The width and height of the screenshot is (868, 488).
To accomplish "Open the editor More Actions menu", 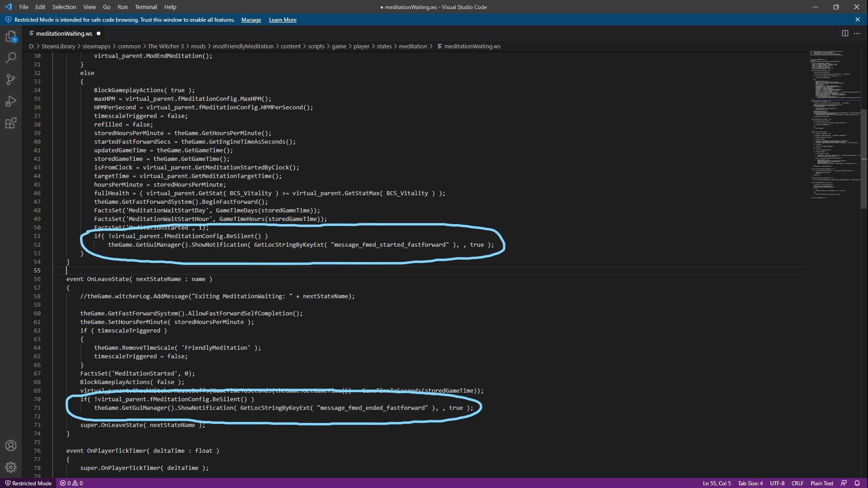I will coord(857,33).
